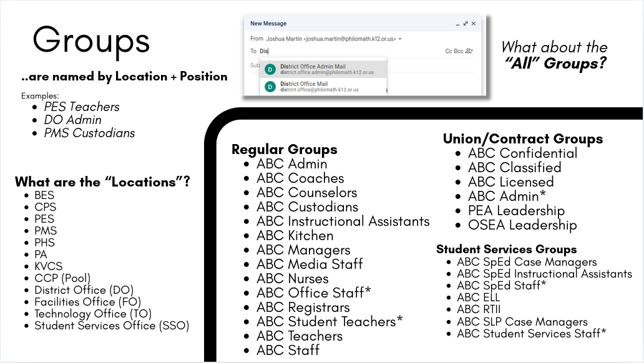This screenshot has width=644, height=363.
Task: Click the "What about the All Groups?" text
Action: (x=554, y=55)
